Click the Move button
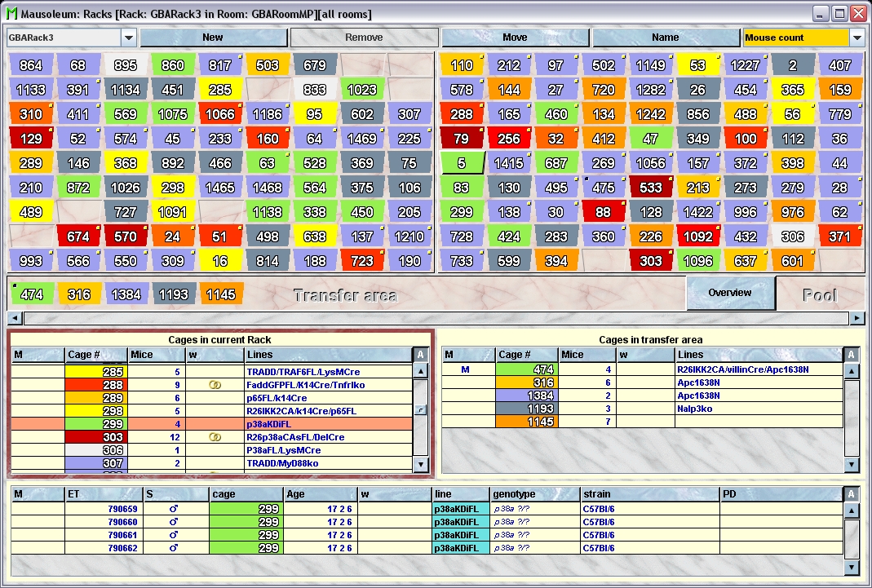The image size is (872, 588). pyautogui.click(x=515, y=38)
